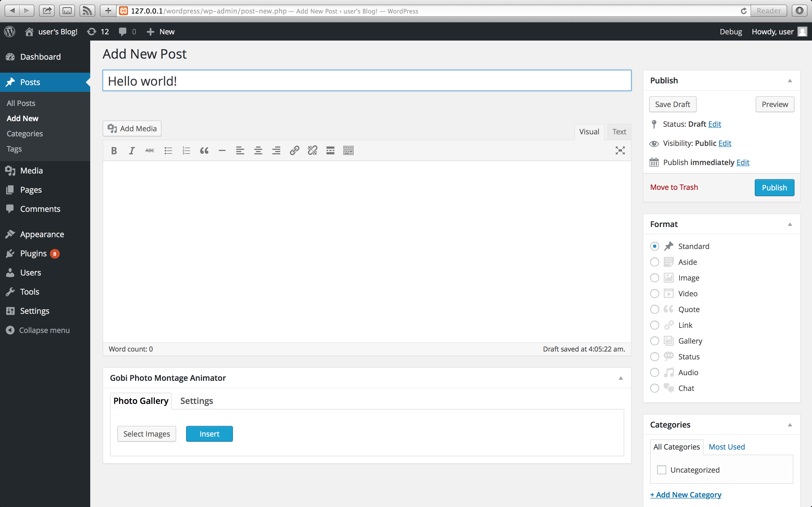
Task: Collapse the Publish panel
Action: (789, 81)
